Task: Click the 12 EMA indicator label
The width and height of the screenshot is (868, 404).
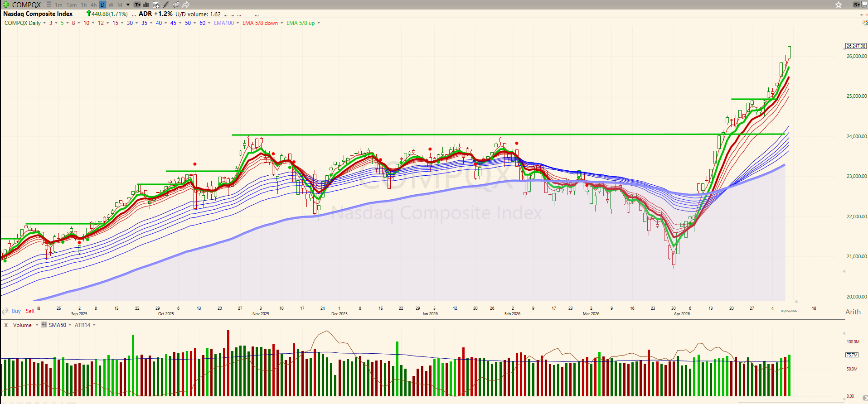Action: (x=101, y=23)
